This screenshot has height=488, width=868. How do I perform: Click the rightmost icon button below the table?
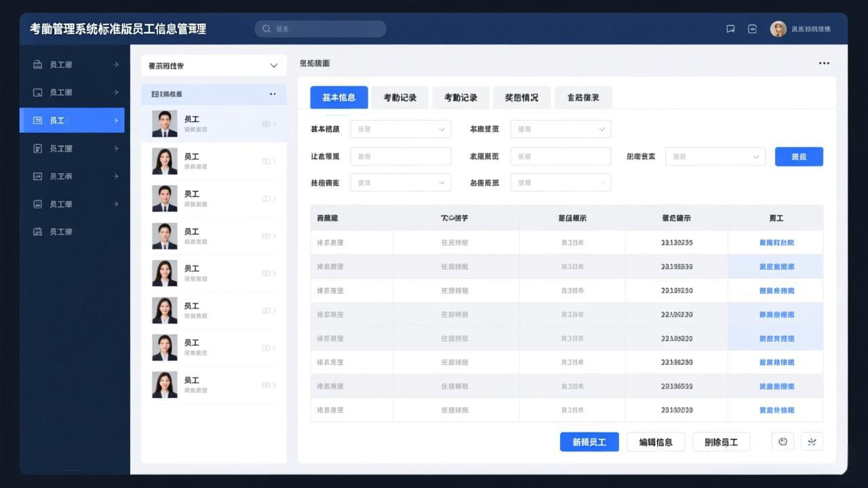[812, 442]
